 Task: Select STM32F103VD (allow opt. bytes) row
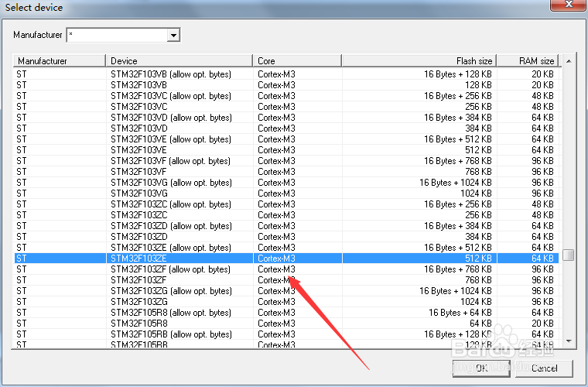(x=286, y=118)
